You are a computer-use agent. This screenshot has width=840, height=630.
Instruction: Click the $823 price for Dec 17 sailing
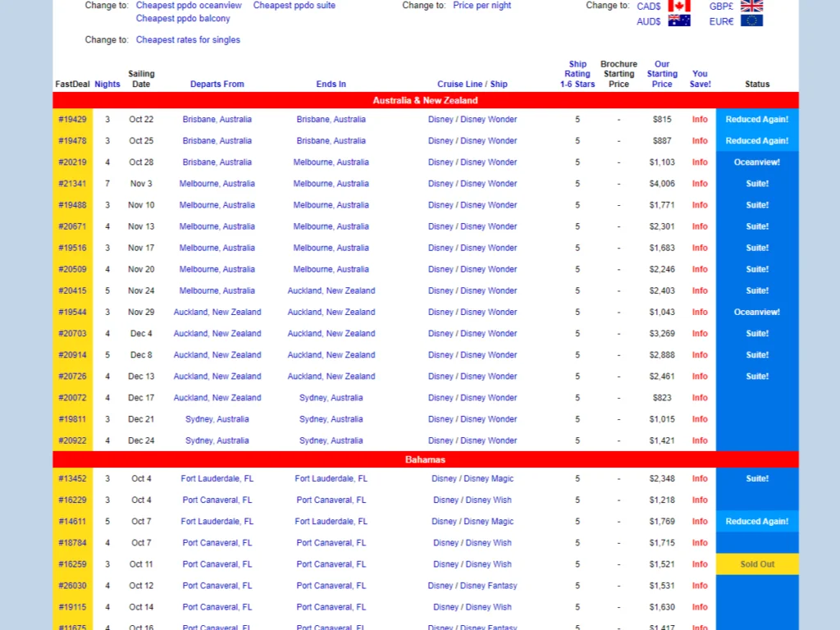point(662,398)
